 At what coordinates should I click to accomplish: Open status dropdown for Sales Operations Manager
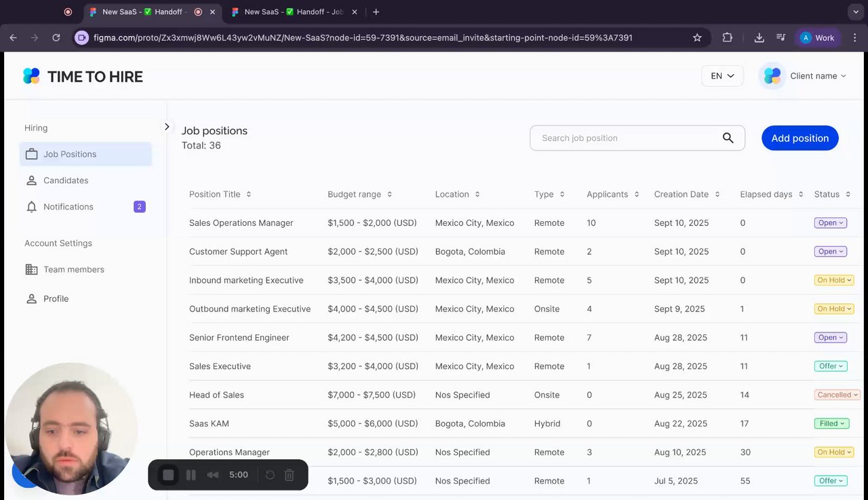click(830, 223)
